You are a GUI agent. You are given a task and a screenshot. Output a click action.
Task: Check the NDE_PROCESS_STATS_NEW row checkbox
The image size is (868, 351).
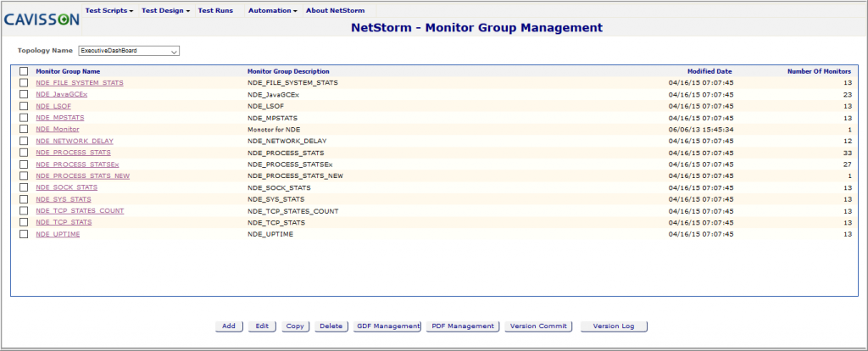coord(24,176)
